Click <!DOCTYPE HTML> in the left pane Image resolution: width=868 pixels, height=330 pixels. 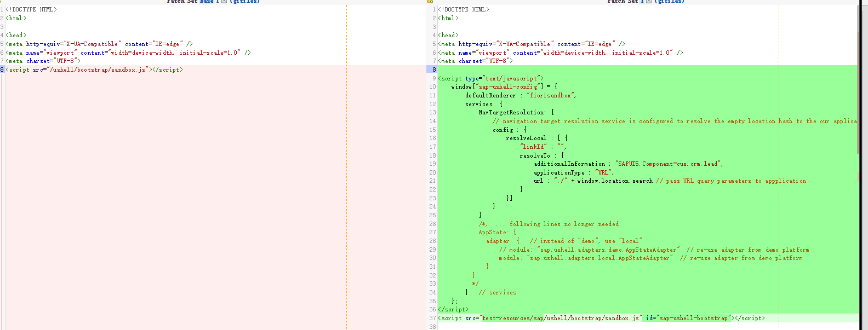[31, 9]
